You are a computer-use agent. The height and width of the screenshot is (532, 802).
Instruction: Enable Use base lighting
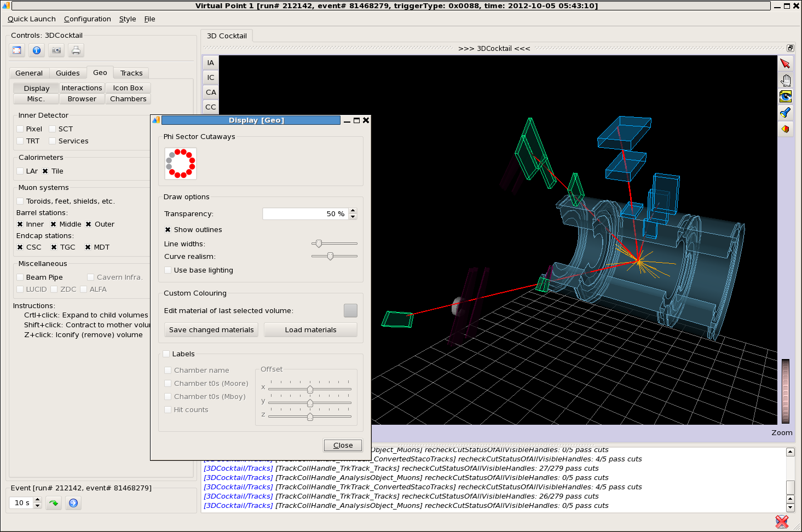coord(168,270)
